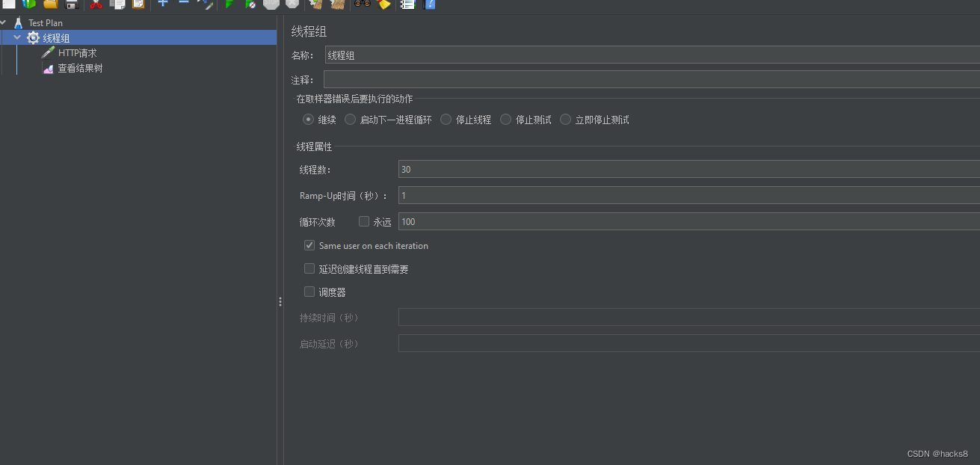980x465 pixels.
Task: Click the New test plan icon
Action: [8, 4]
